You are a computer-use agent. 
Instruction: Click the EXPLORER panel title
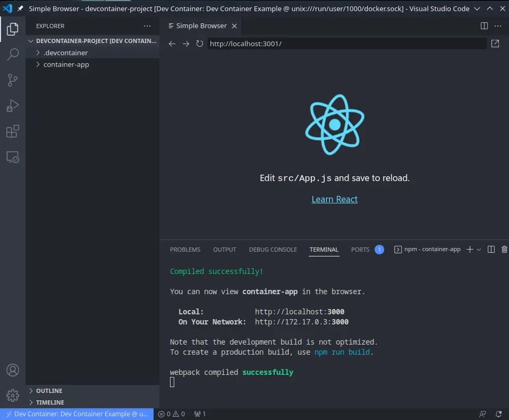pyautogui.click(x=50, y=26)
